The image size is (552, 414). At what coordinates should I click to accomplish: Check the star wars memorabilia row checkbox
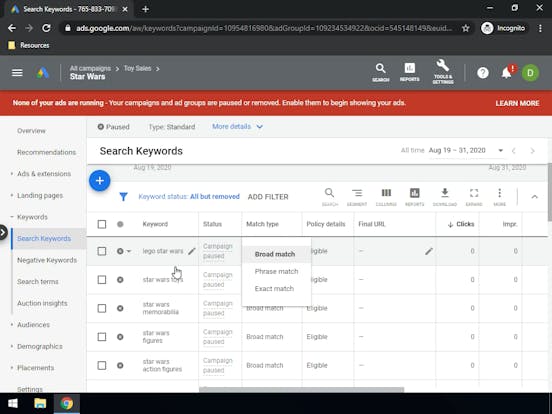[102, 308]
